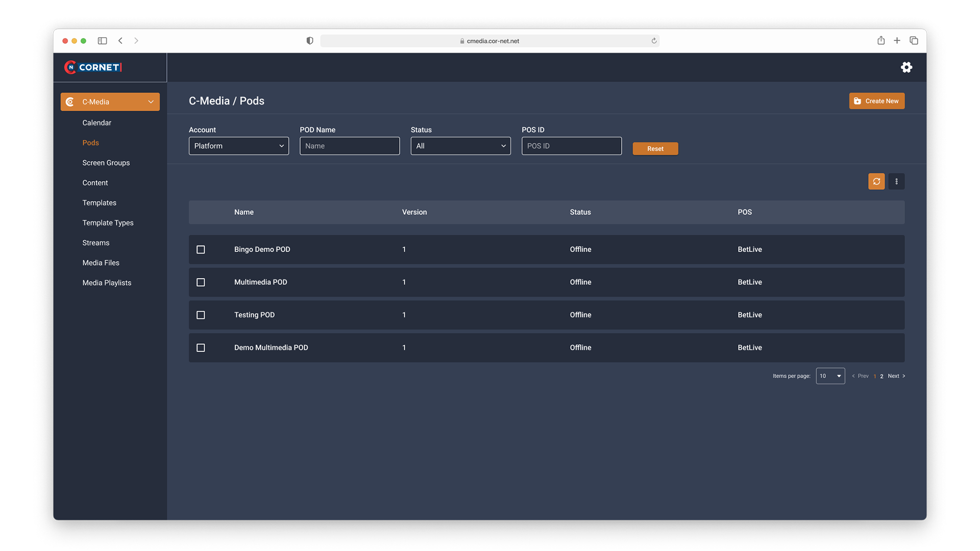Tick the Multimedia POD checkbox
This screenshot has width=980, height=551.
(x=201, y=282)
